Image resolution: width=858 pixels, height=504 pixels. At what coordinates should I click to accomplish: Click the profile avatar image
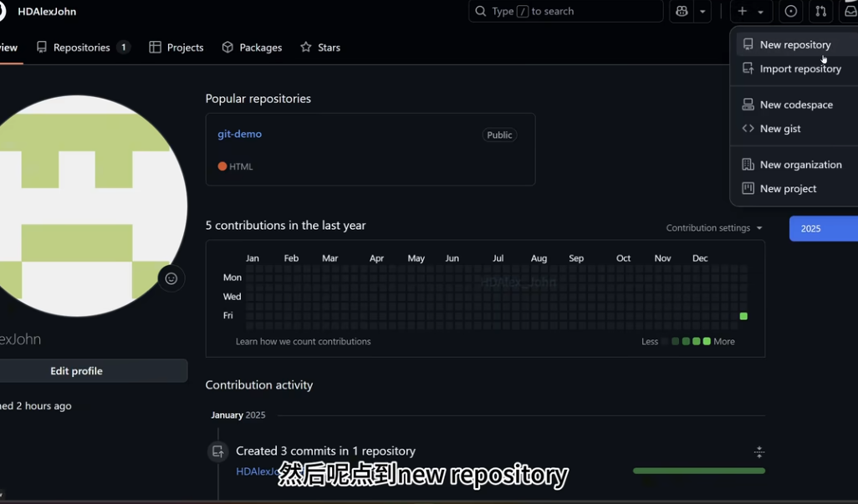pos(77,206)
